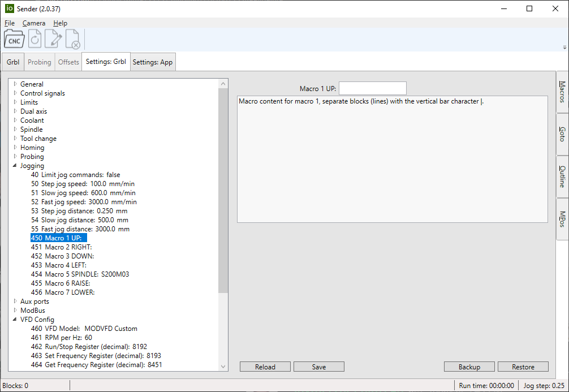The image size is (569, 392).
Task: Select setting 456 Macro 7 LOWER
Action: [63, 292]
